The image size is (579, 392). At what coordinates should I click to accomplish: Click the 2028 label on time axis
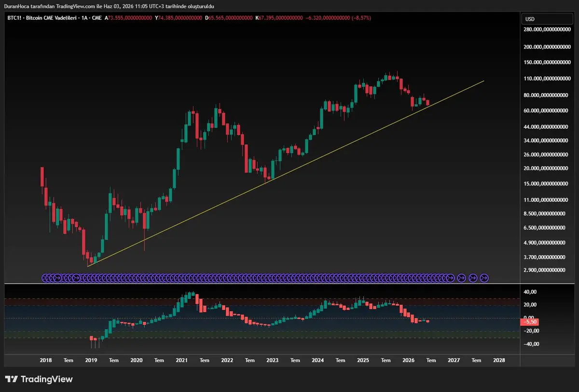tap(499, 360)
